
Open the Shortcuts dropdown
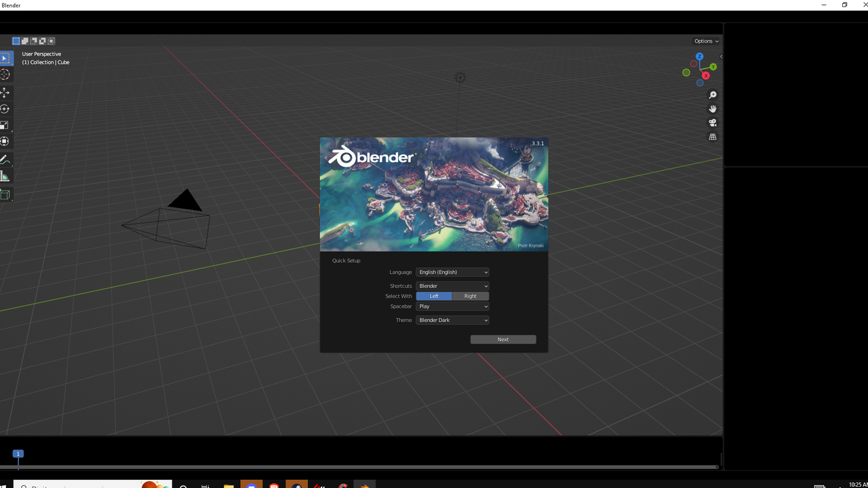(x=452, y=285)
